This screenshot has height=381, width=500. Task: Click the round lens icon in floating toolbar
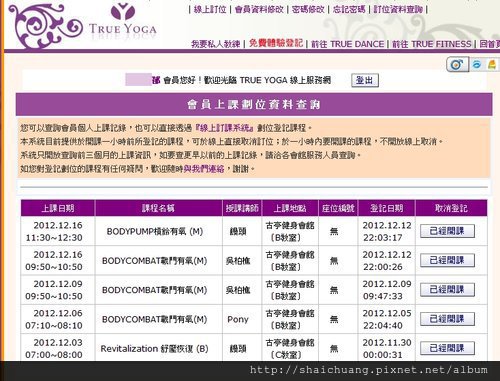pyautogui.click(x=457, y=64)
